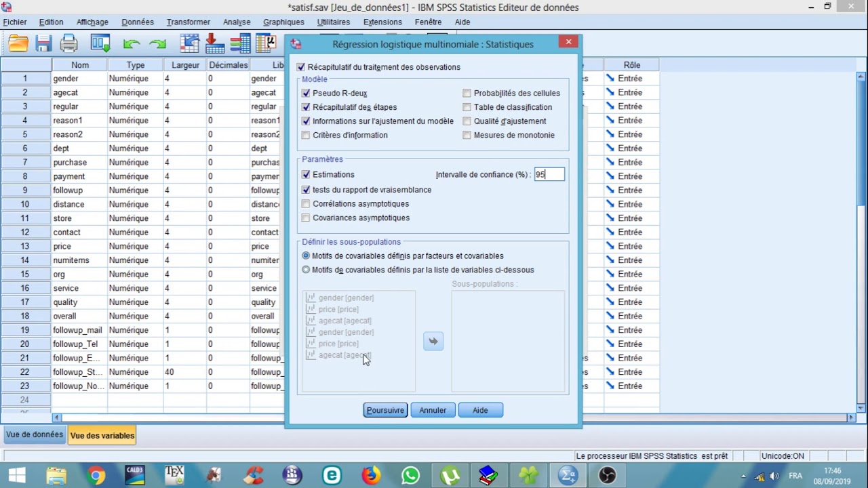
Task: Open File Explorer from the taskbar
Action: [56, 476]
